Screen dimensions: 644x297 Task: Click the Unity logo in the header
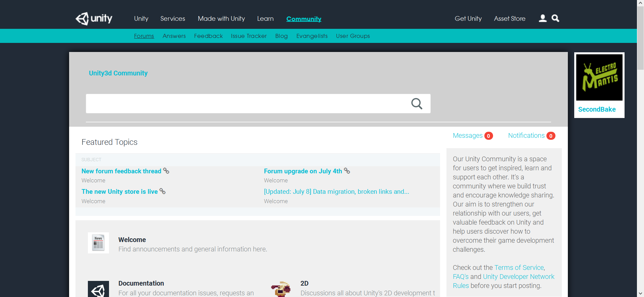coord(94,18)
